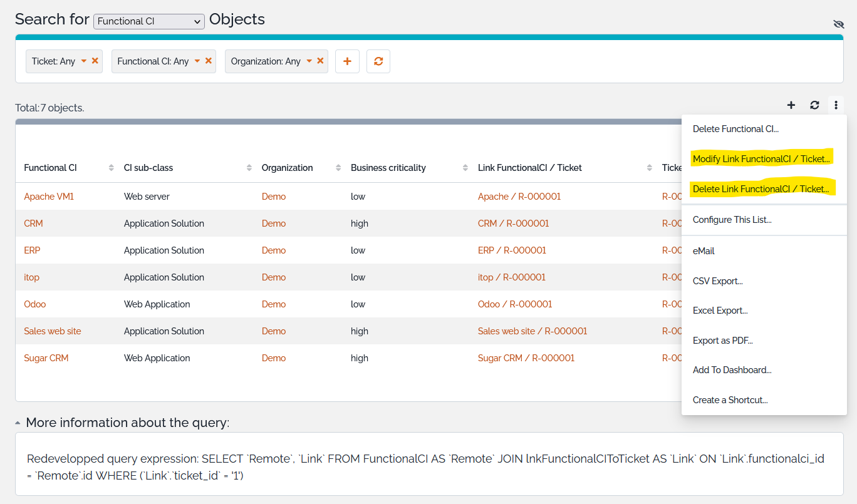Create a new object with plus icon
857x504 pixels.
pyautogui.click(x=791, y=105)
